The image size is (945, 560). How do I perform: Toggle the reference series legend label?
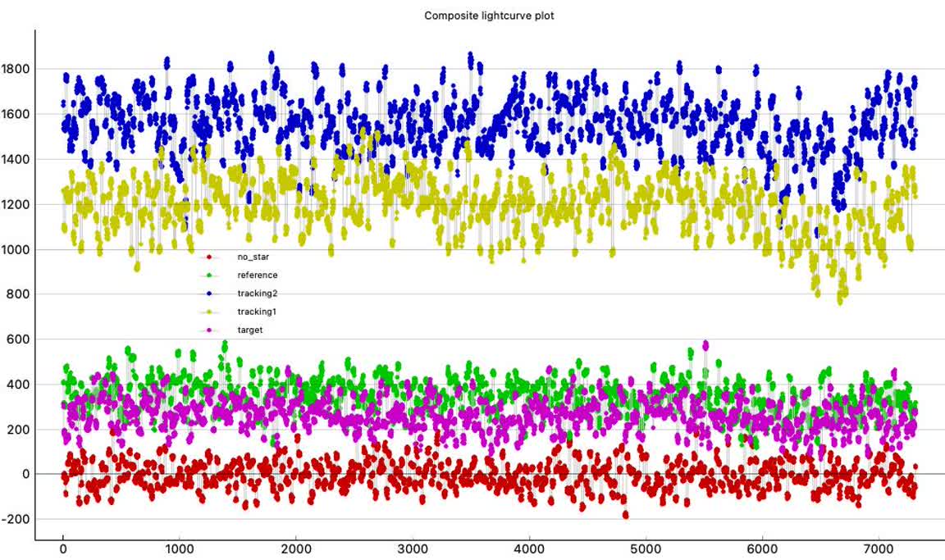coord(257,275)
